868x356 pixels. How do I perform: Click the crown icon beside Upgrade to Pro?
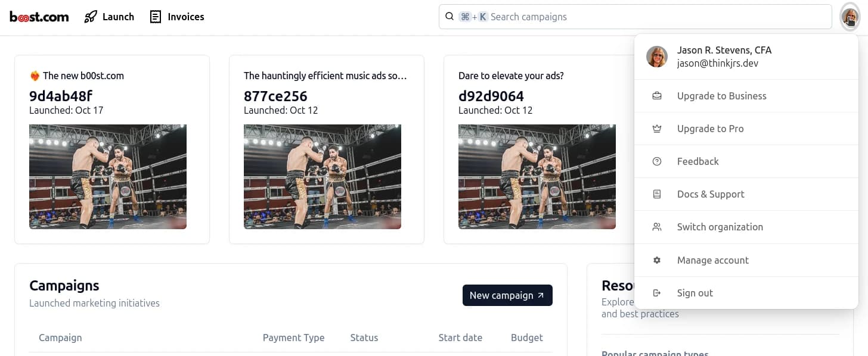[657, 129]
